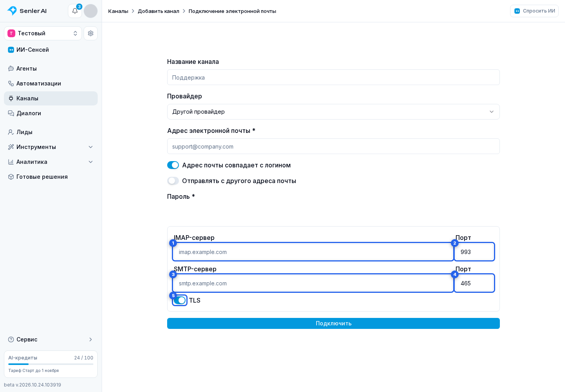Open the Провайдер dropdown
This screenshot has width=565, height=392.
(x=334, y=112)
